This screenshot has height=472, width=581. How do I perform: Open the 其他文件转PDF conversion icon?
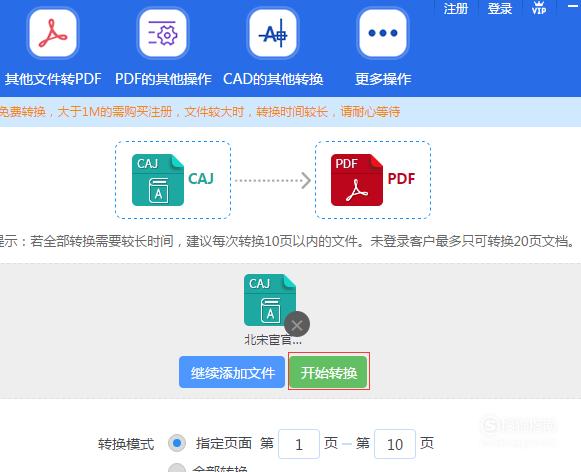(53, 33)
